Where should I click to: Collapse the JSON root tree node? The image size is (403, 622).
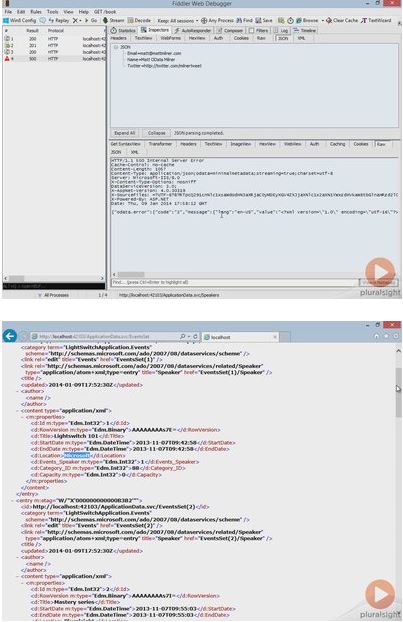tap(116, 47)
